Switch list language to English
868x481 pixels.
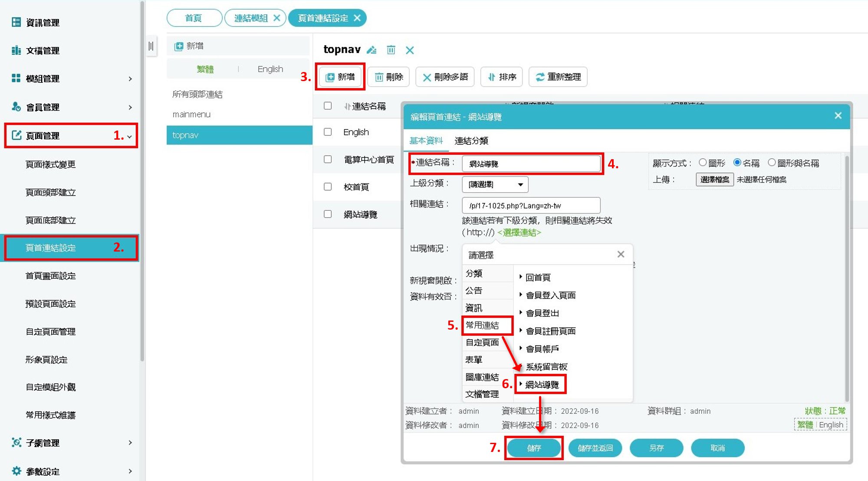(270, 69)
